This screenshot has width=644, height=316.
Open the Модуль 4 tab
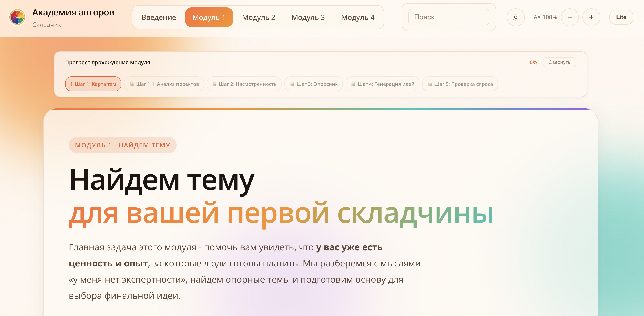[357, 17]
